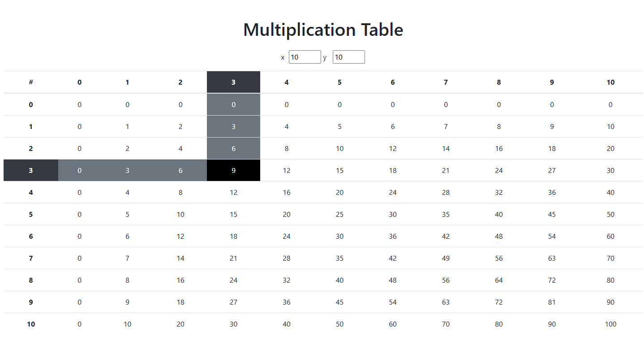Click the cell showing 25
The image size is (644, 353).
coord(339,214)
